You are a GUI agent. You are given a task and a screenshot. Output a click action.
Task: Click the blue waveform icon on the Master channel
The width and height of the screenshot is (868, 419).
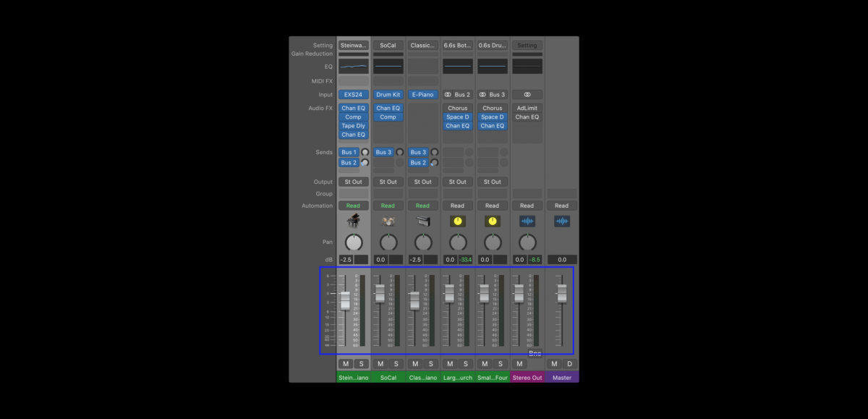pos(561,221)
